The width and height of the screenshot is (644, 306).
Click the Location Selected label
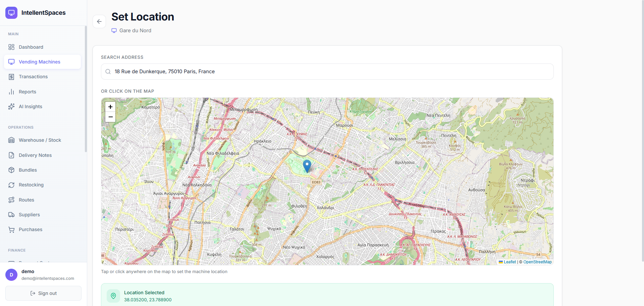(x=144, y=293)
